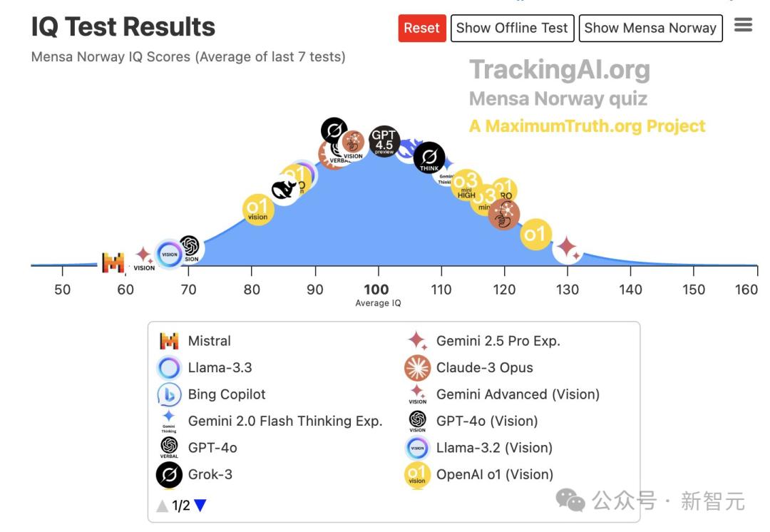Toggle Mistral series in the legend
This screenshot has width=770, height=532.
click(209, 341)
